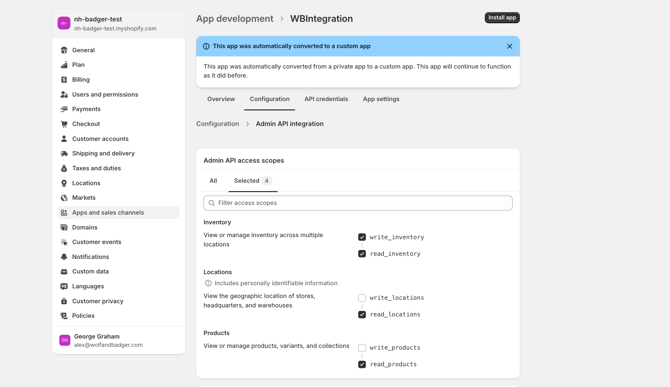Viewport: 670px width, 387px height.
Task: Click the alex@wolfandbadger.com email text
Action: coord(108,345)
